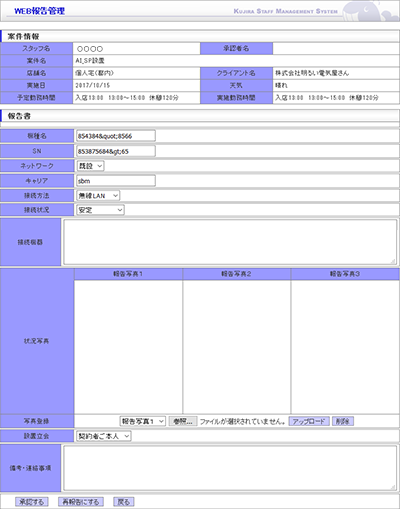Click the クライアント名 label cell

tap(236, 73)
